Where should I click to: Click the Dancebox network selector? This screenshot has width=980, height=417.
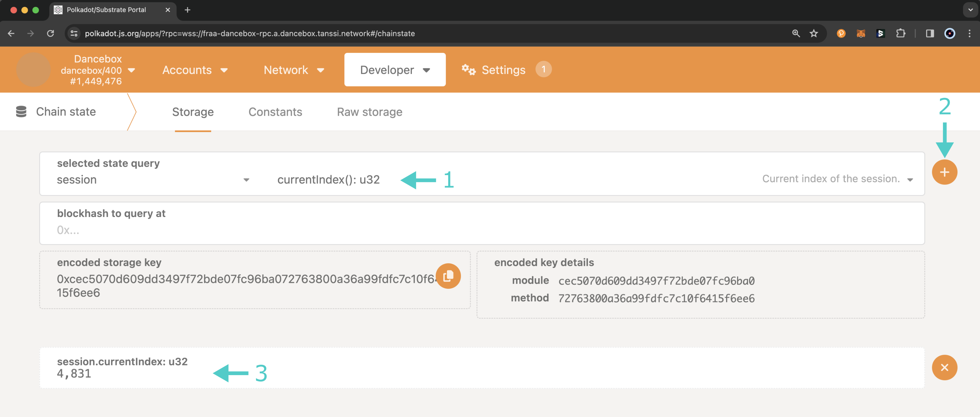click(97, 69)
